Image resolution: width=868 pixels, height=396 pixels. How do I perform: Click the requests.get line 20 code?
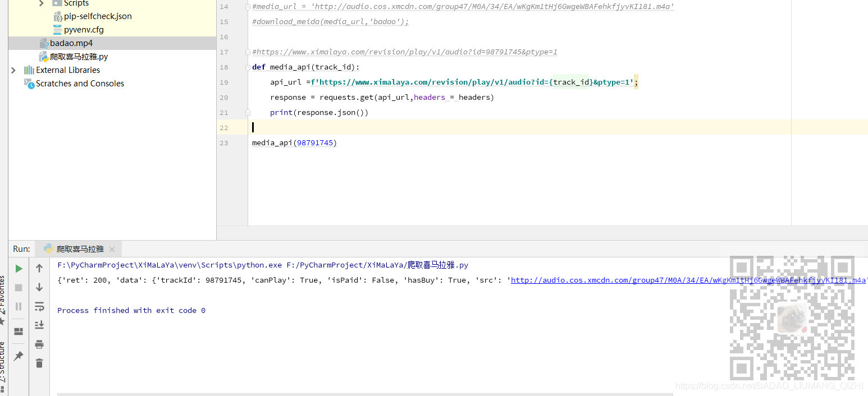pyautogui.click(x=382, y=98)
